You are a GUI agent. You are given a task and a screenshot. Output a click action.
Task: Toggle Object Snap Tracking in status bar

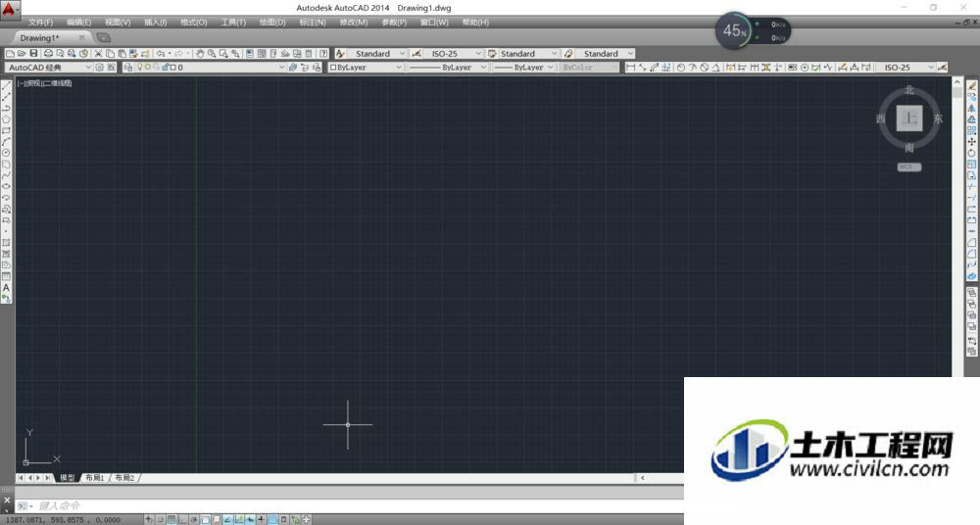(x=227, y=519)
